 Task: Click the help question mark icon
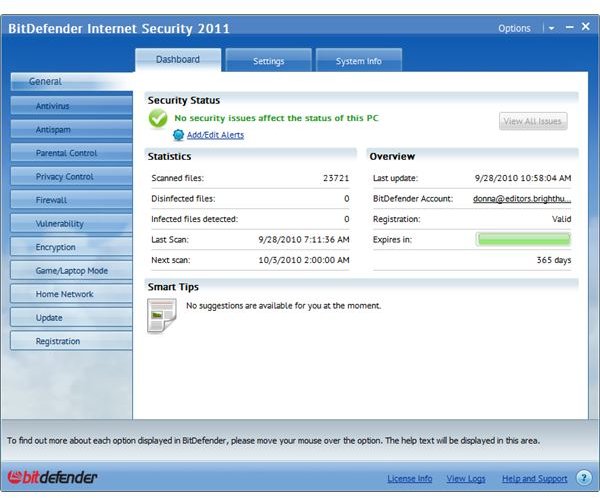(x=584, y=478)
